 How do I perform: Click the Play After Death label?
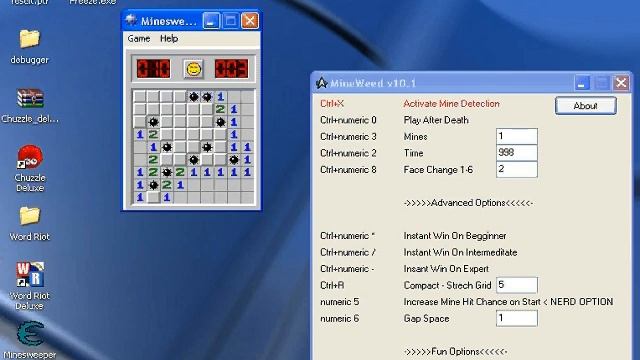(436, 120)
